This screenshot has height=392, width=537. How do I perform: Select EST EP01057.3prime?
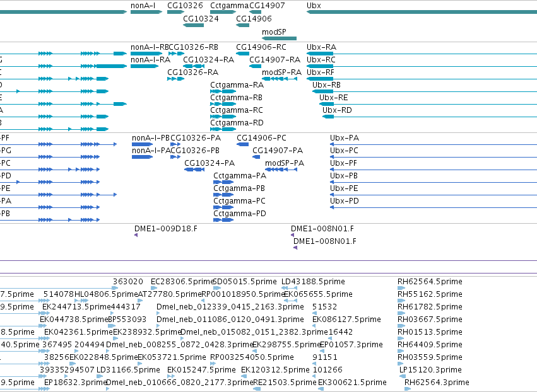coord(351,345)
